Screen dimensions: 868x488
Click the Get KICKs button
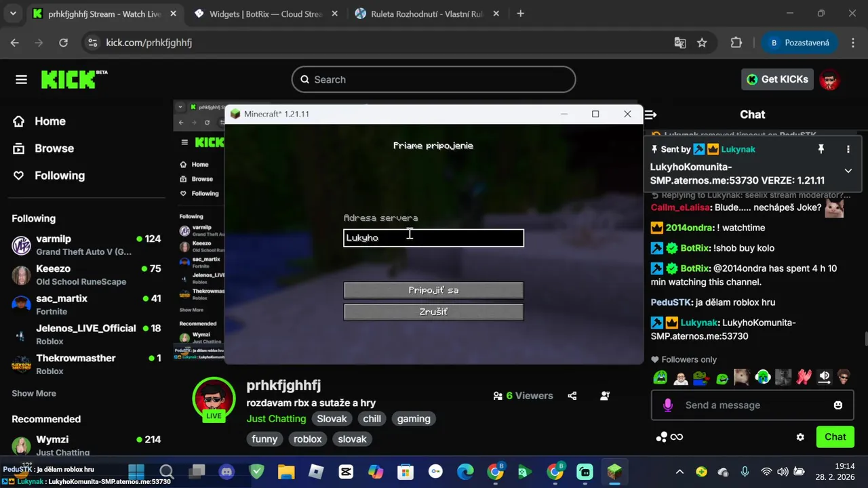coord(777,79)
